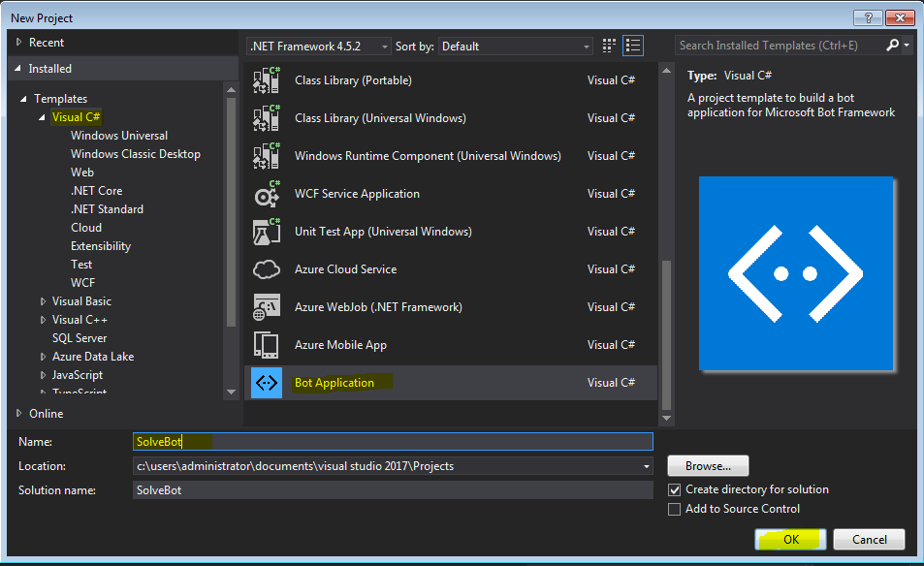
Task: Open the Sort by Default dropdown
Action: coord(516,46)
